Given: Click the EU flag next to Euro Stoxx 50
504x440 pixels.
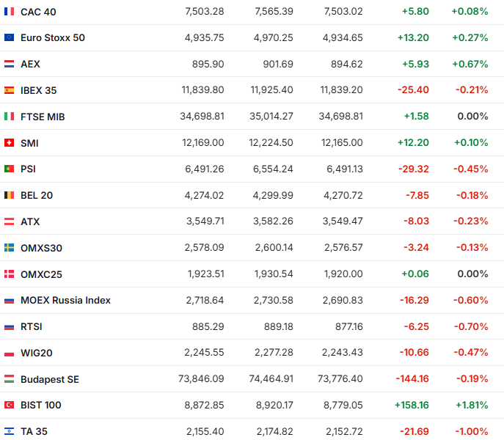Looking at the screenshot, I should 9,37.
